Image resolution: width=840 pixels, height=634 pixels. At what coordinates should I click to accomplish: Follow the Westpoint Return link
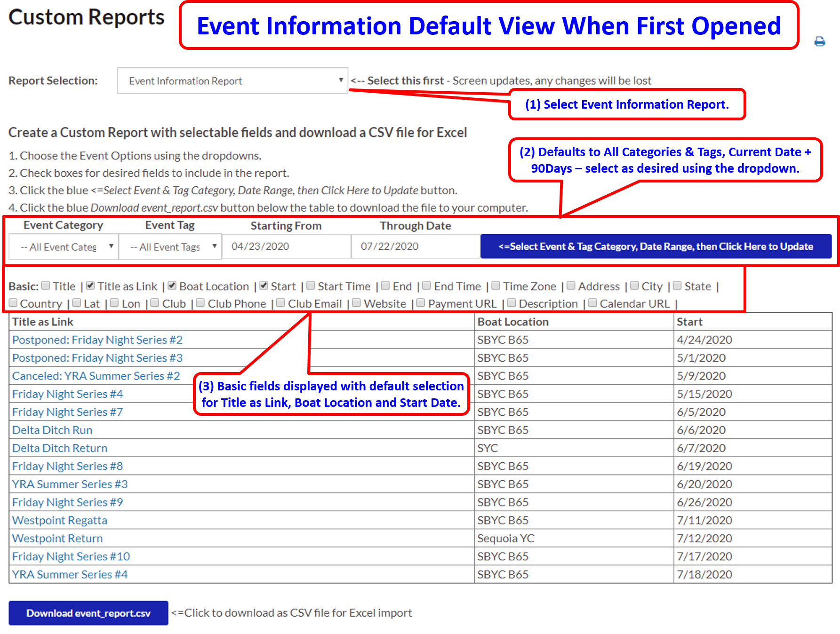pos(57,539)
